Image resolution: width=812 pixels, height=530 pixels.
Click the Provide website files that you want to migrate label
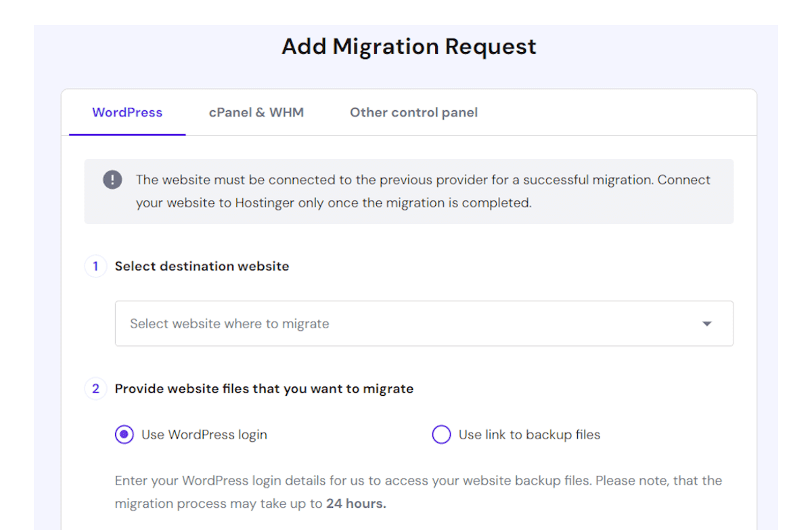pos(264,389)
